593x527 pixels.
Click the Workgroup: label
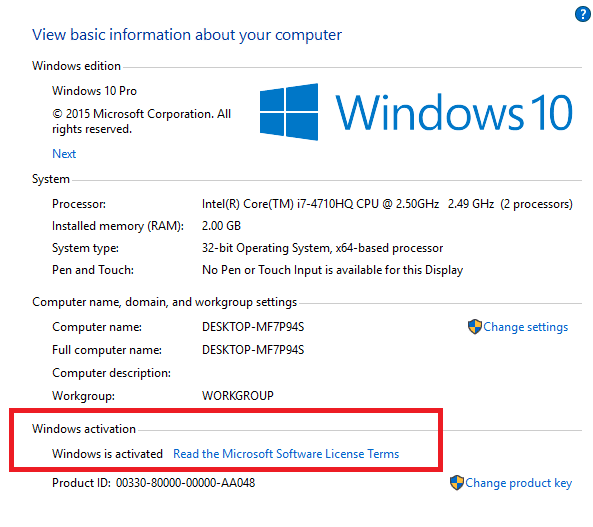(x=83, y=396)
